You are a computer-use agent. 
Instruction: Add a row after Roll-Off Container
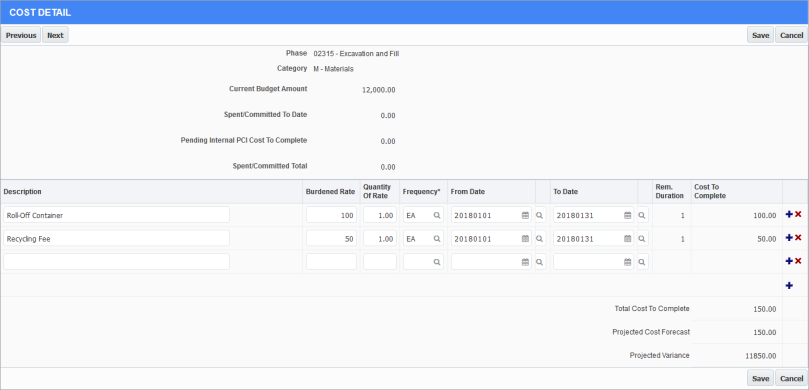789,214
